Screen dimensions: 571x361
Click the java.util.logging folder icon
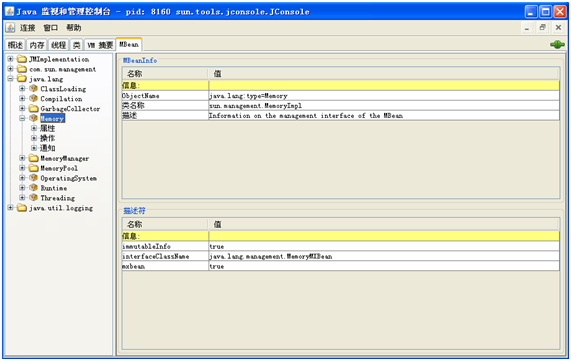click(x=22, y=208)
